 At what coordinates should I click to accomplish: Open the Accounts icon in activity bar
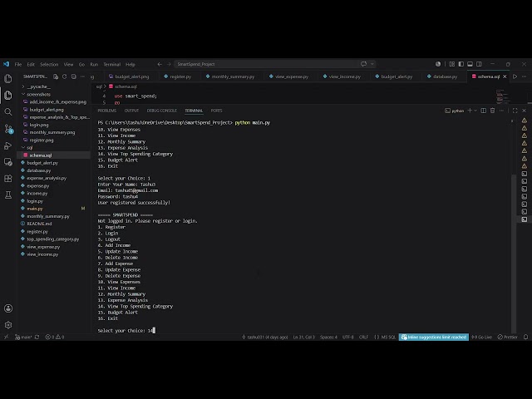8,308
